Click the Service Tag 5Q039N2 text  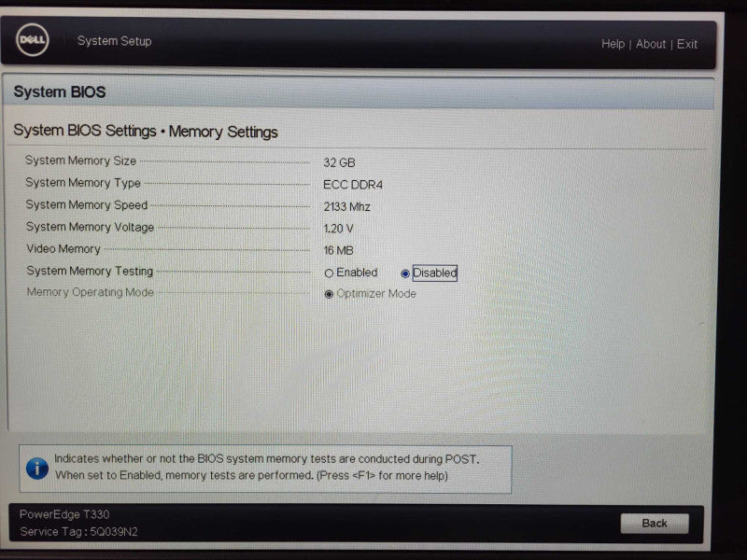point(78,531)
